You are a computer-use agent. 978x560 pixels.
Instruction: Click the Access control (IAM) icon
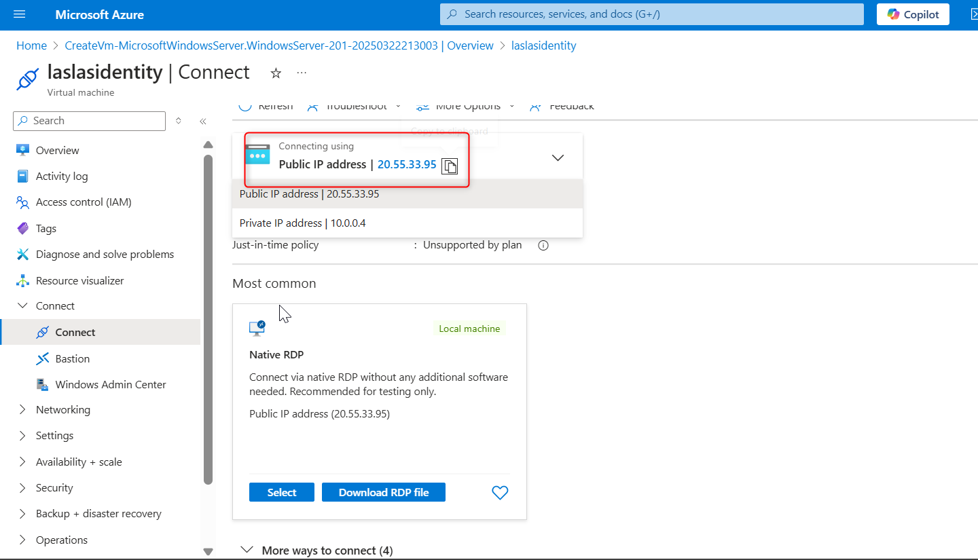[23, 202]
